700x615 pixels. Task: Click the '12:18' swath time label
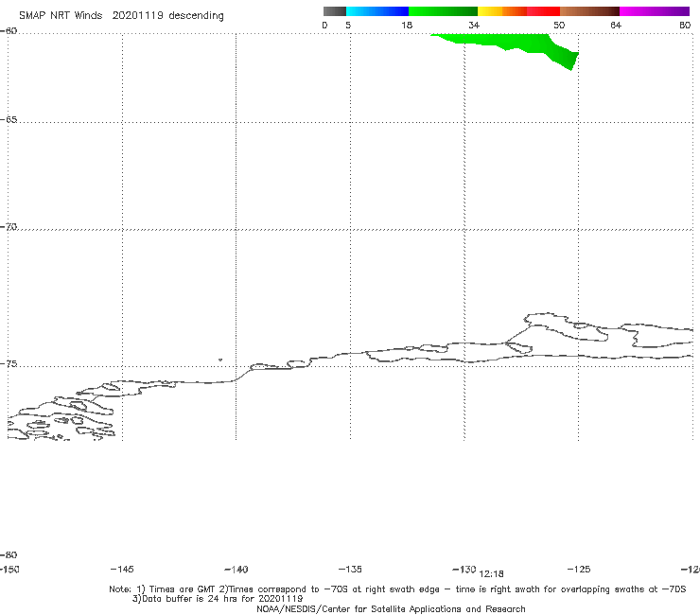tap(491, 574)
